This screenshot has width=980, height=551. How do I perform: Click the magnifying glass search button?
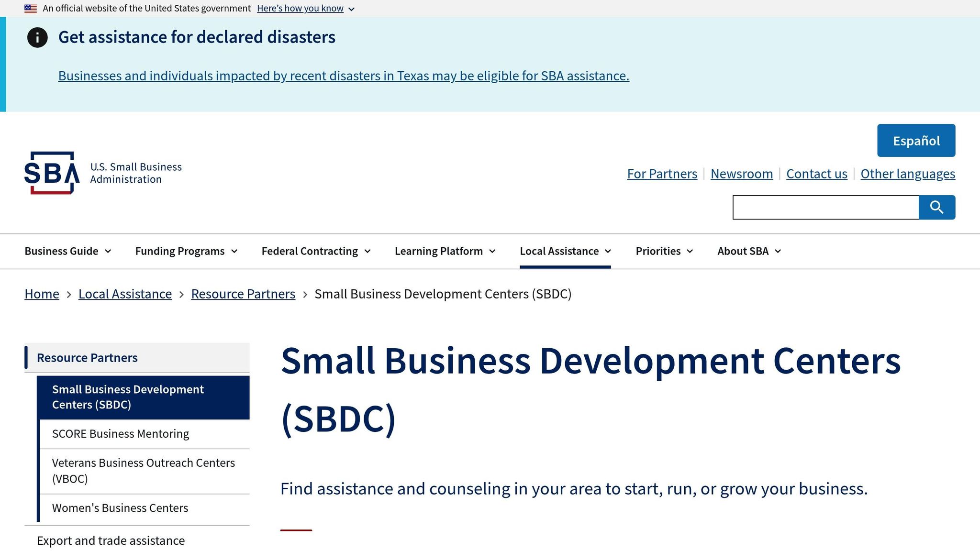pos(936,207)
